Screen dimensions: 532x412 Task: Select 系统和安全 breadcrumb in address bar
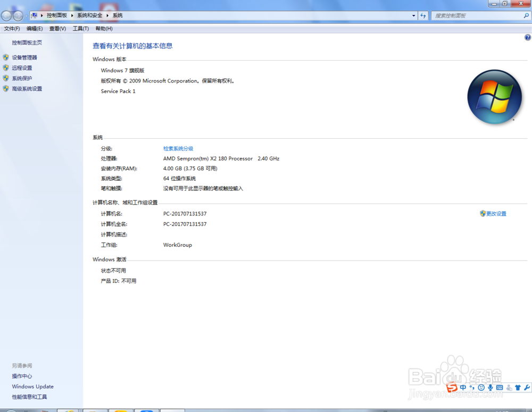89,15
